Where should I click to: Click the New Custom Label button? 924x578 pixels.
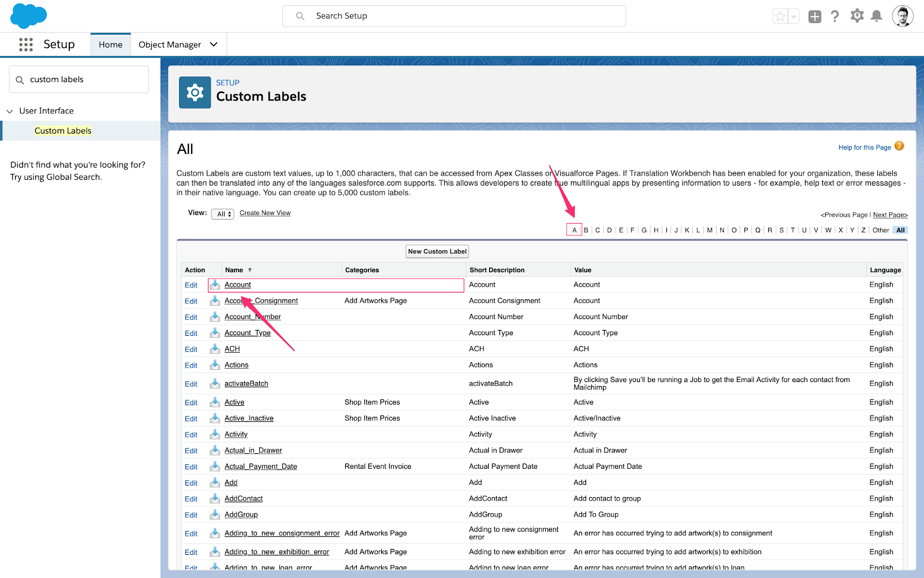tap(437, 251)
